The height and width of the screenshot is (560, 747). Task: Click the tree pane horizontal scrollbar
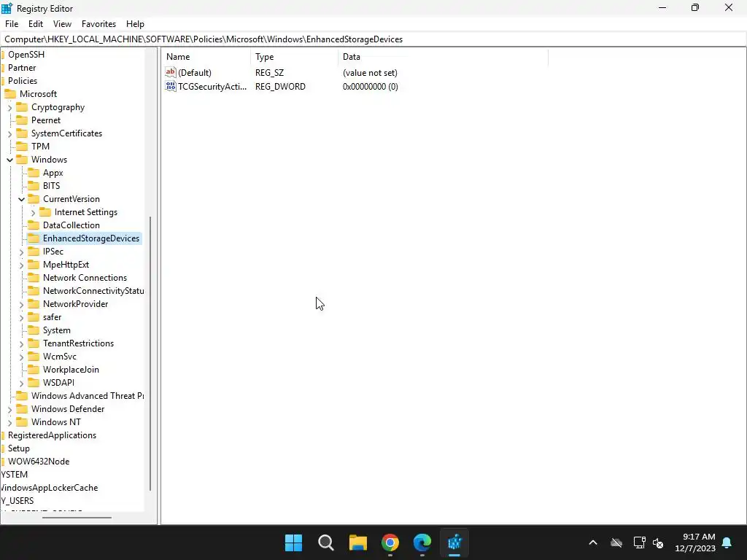pyautogui.click(x=77, y=517)
